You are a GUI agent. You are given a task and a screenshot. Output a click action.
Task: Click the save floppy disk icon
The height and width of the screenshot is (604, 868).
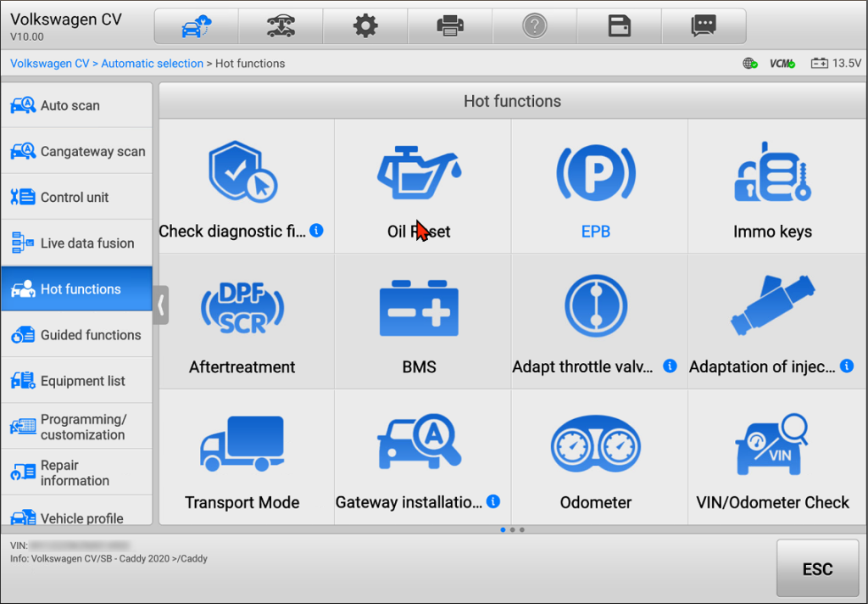[x=620, y=26]
